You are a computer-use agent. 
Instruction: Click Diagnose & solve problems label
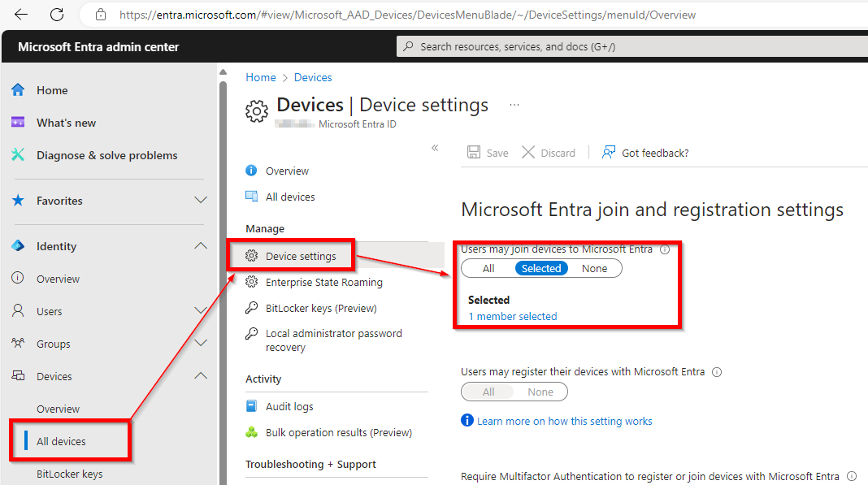click(x=106, y=156)
